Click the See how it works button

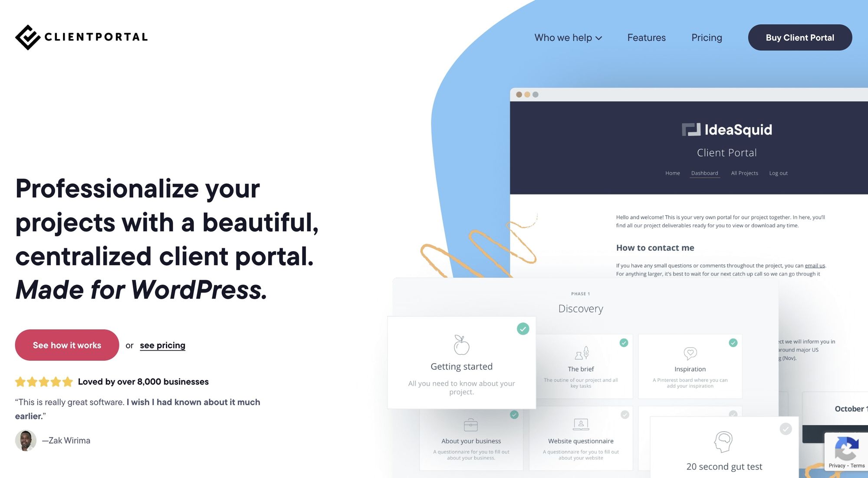pyautogui.click(x=67, y=344)
